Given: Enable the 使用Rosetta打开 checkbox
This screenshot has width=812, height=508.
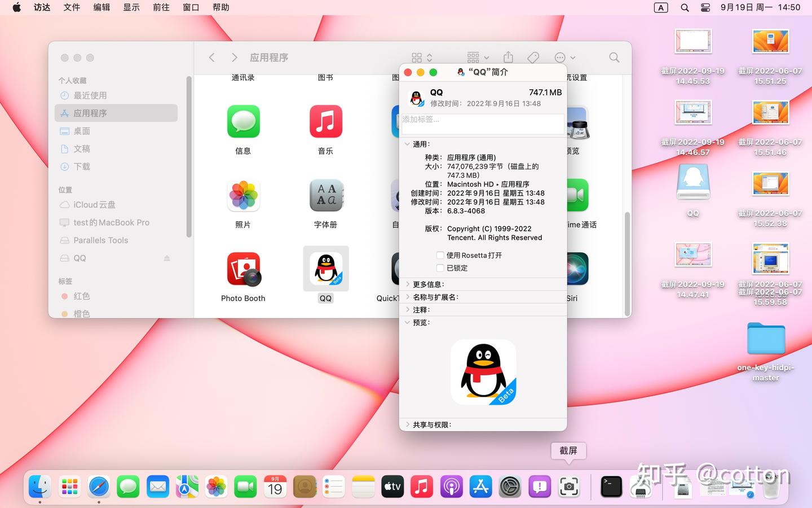Looking at the screenshot, I should pos(440,255).
